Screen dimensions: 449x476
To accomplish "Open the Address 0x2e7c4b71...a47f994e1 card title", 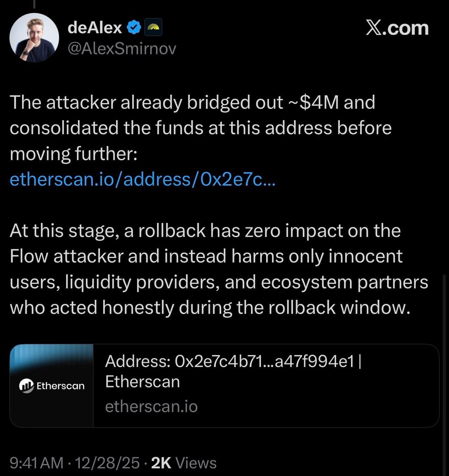I will pyautogui.click(x=233, y=361).
